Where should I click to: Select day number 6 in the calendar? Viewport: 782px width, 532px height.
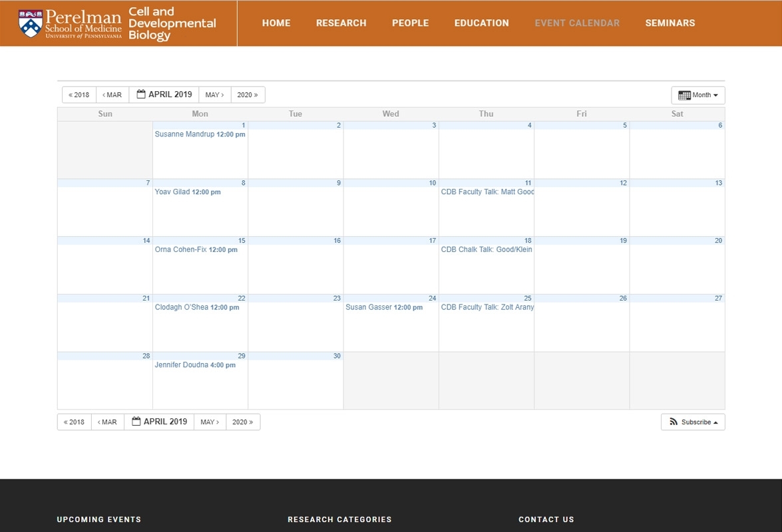pyautogui.click(x=720, y=126)
